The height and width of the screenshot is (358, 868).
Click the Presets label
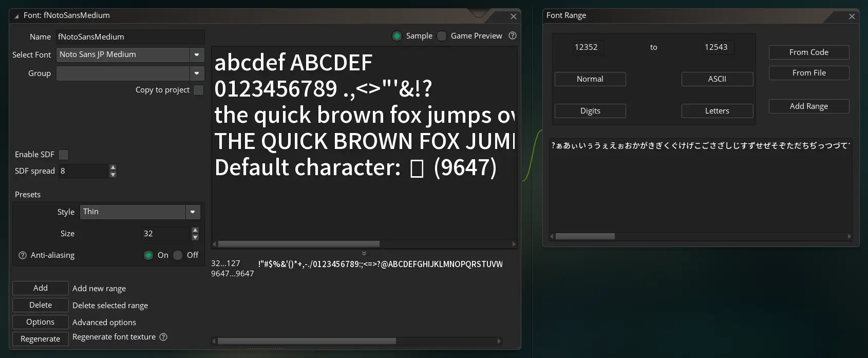(x=28, y=195)
